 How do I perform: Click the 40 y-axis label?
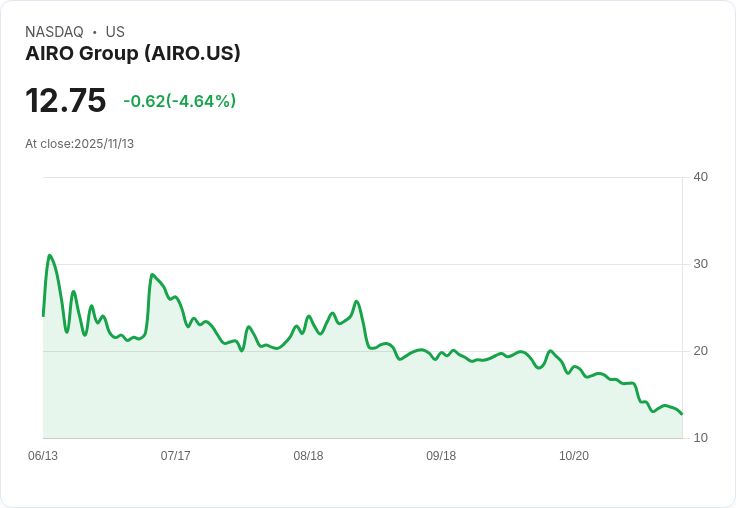tap(700, 177)
